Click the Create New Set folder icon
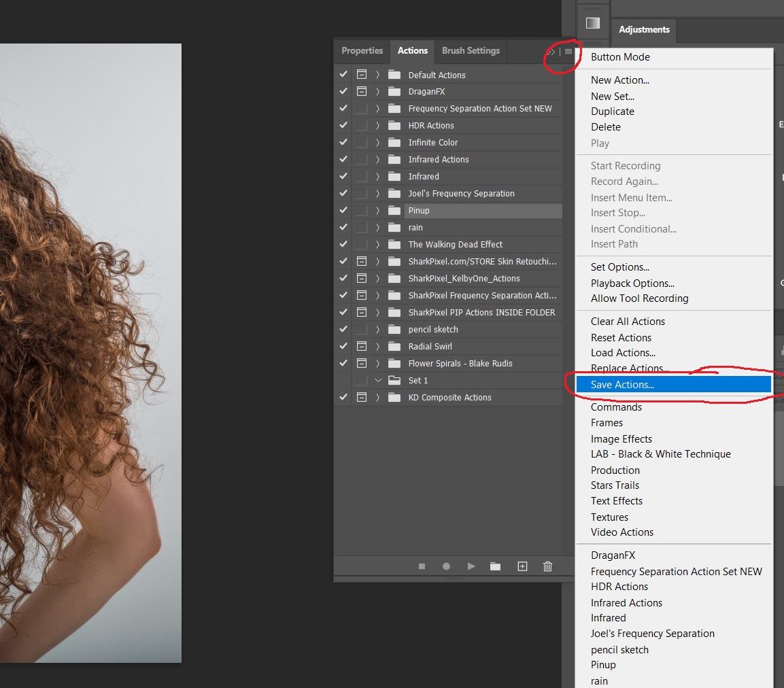This screenshot has width=784, height=688. click(x=496, y=566)
